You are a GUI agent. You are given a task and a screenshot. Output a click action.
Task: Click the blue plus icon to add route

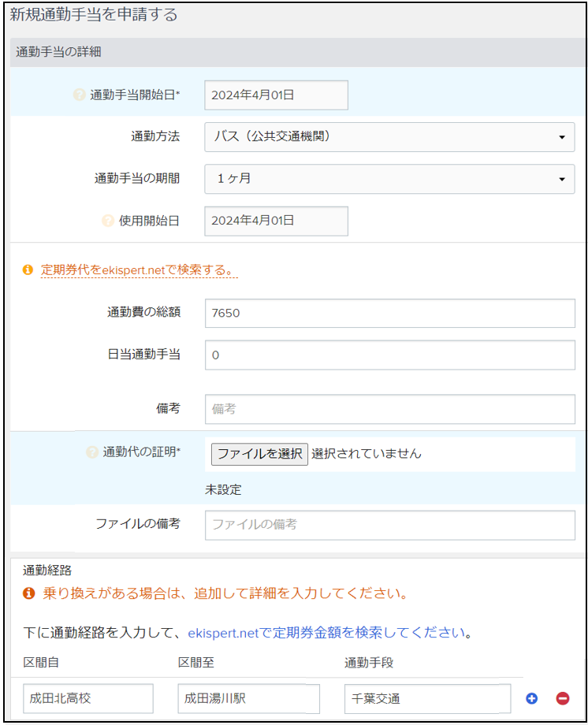click(531, 698)
